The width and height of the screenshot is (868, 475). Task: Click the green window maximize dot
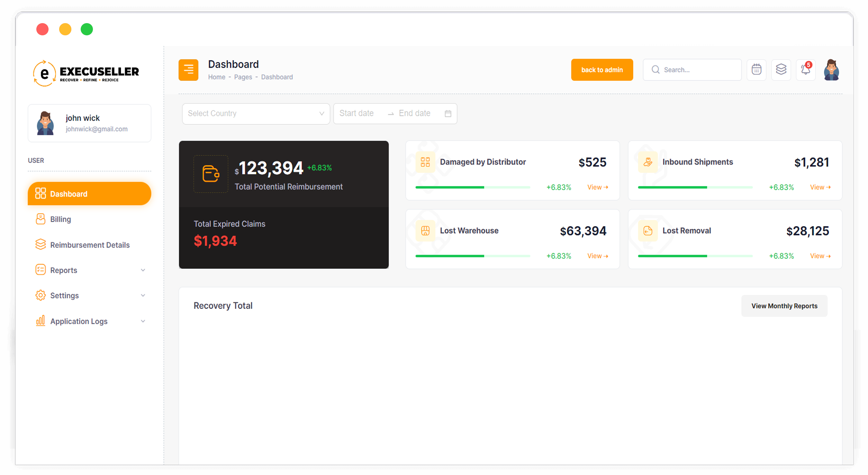coord(86,29)
